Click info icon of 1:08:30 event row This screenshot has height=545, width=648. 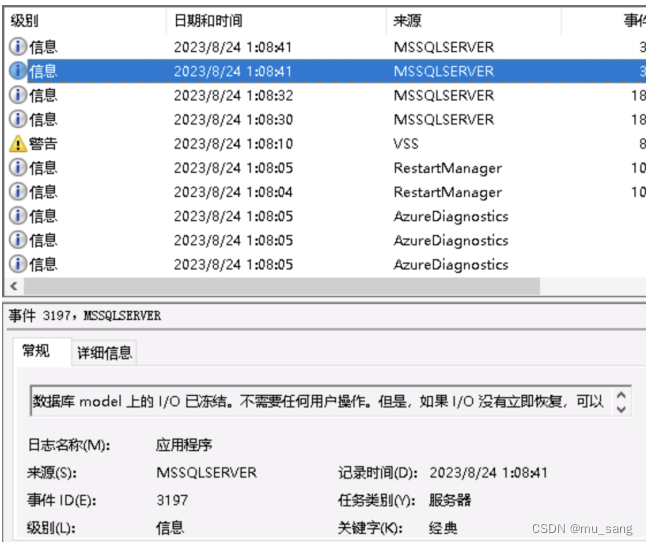[18, 119]
